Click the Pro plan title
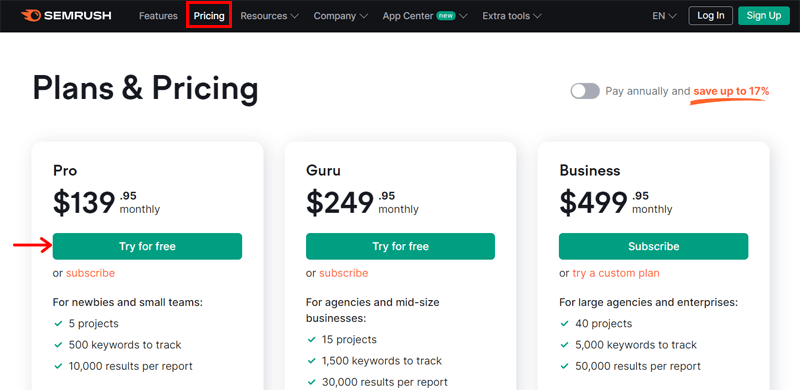The width and height of the screenshot is (800, 390). click(65, 170)
